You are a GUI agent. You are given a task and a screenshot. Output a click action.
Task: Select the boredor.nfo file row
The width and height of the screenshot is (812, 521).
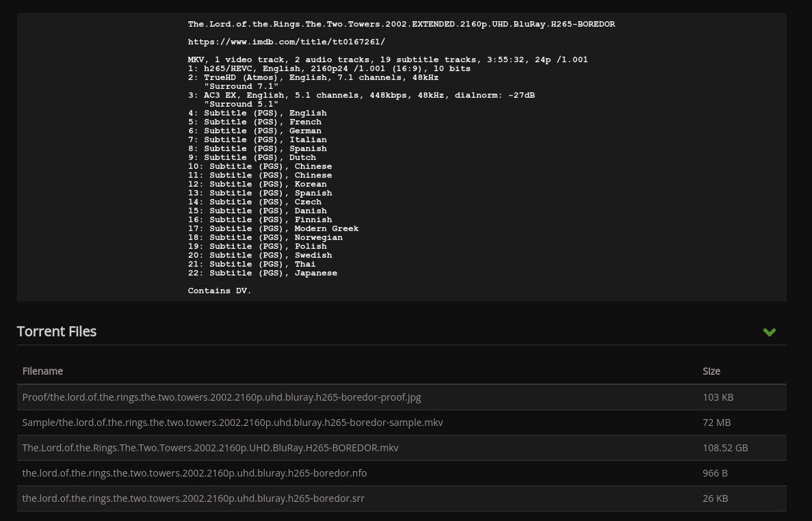tap(402, 473)
